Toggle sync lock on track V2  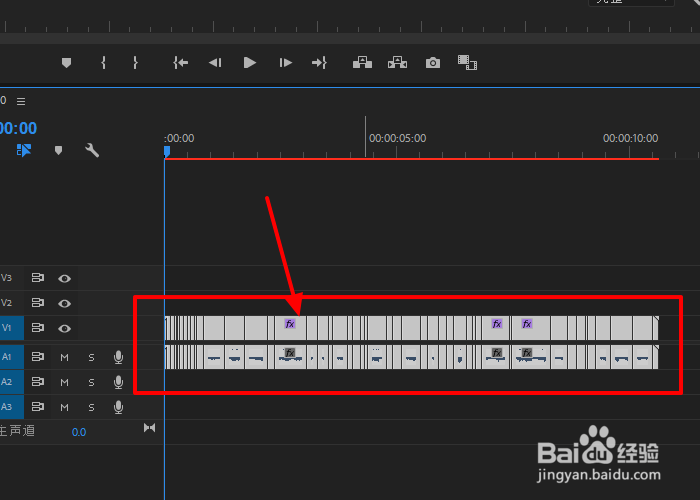point(38,303)
